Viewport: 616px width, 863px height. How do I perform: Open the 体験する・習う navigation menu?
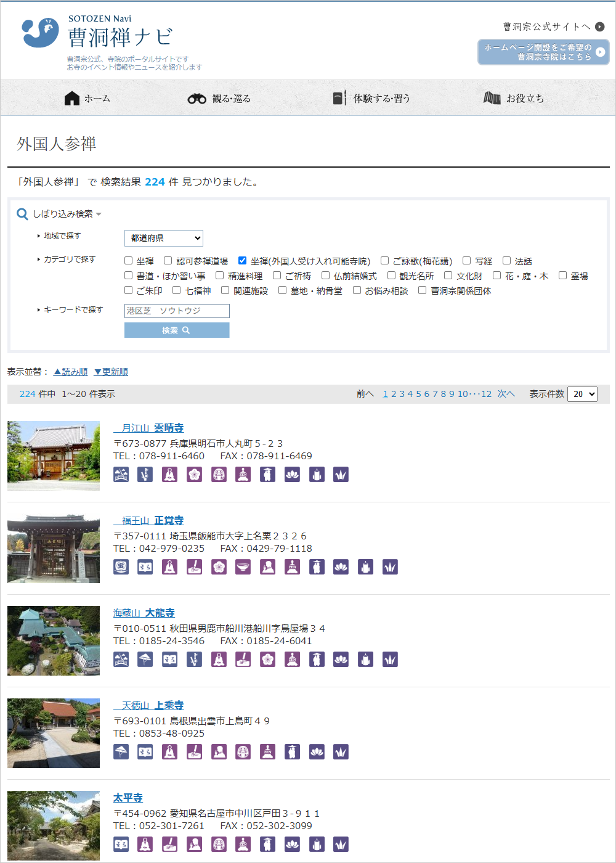[x=371, y=99]
